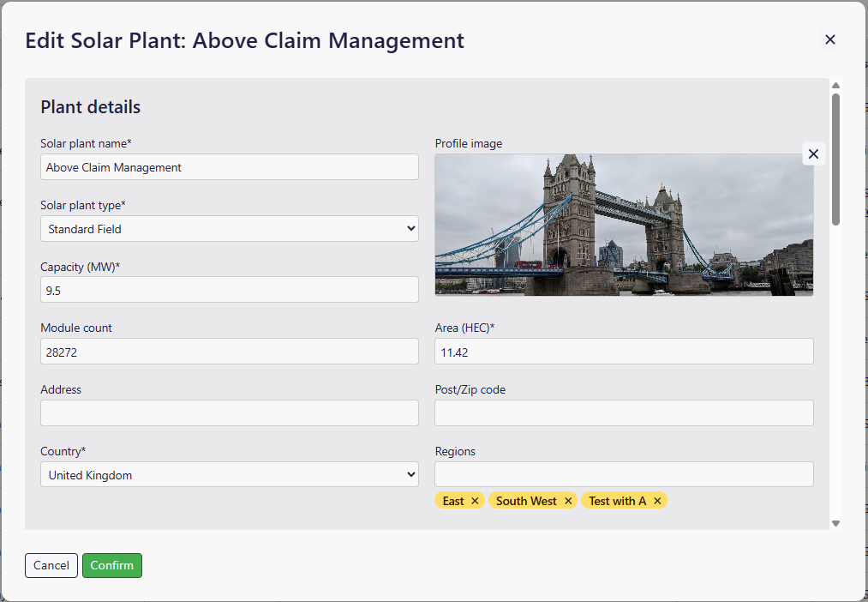
Task: Select the Module count field
Action: coord(230,352)
